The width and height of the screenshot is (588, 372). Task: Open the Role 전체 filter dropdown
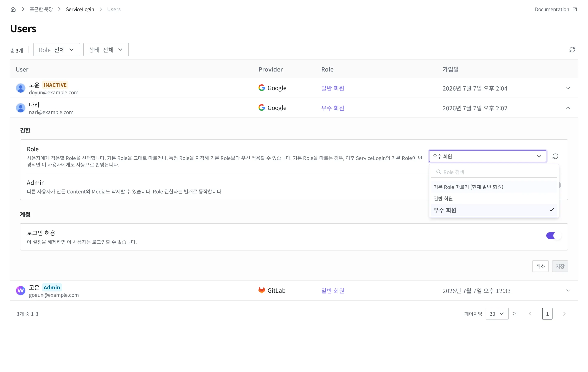(57, 50)
